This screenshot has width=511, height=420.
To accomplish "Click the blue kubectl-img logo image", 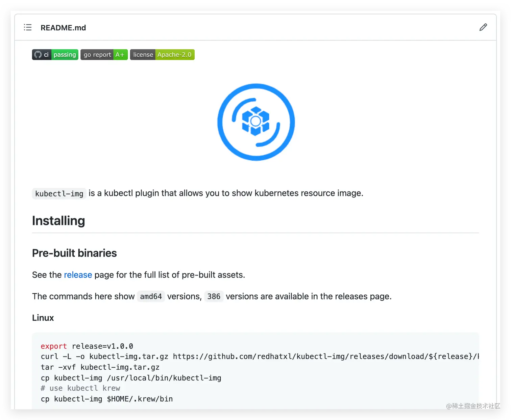I will (x=256, y=122).
